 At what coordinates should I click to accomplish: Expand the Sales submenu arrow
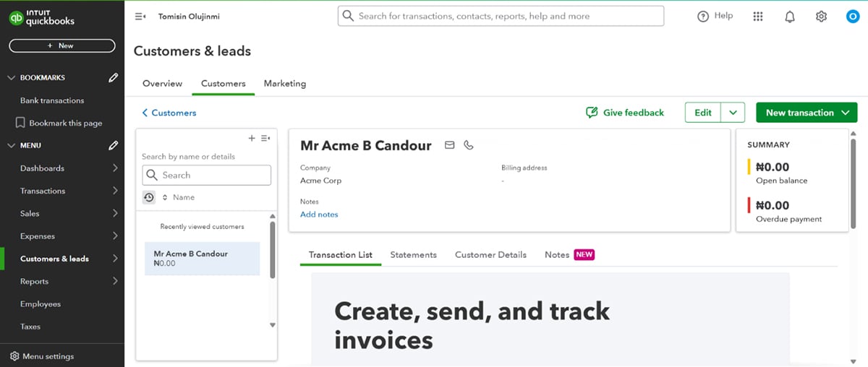[x=115, y=213]
